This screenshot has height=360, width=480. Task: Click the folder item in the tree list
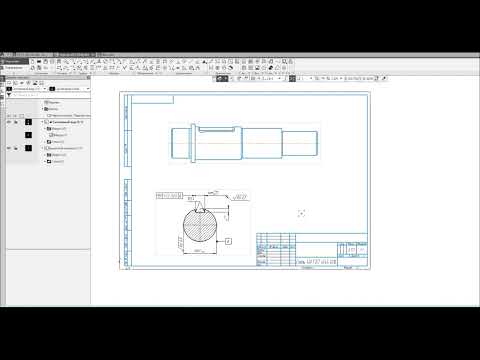(51, 109)
